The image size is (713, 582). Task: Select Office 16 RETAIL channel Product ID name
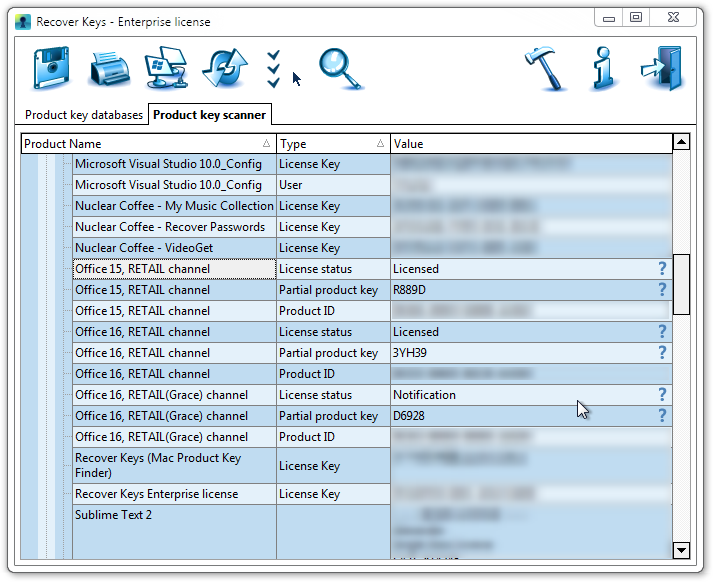(174, 374)
